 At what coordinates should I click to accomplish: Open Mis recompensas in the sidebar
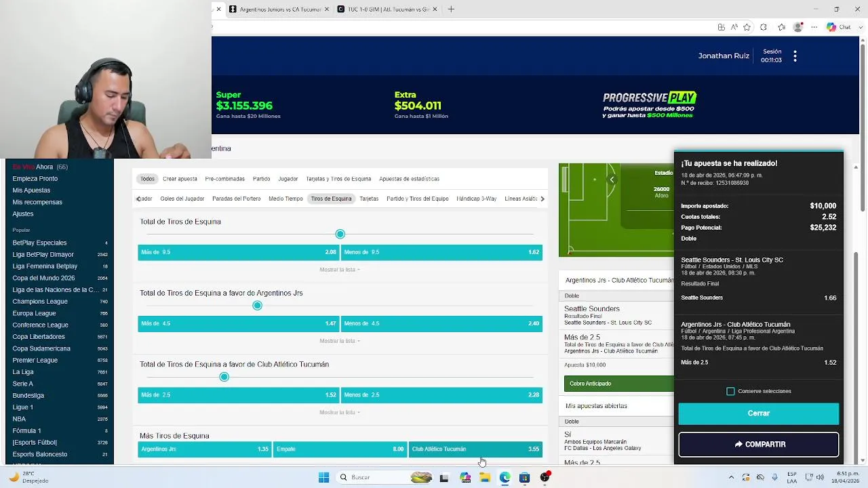37,202
